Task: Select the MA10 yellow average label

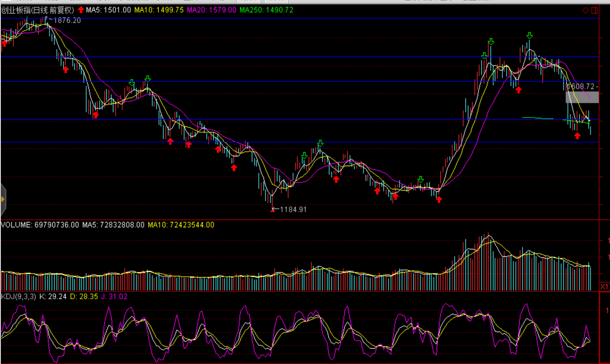Action: (159, 10)
